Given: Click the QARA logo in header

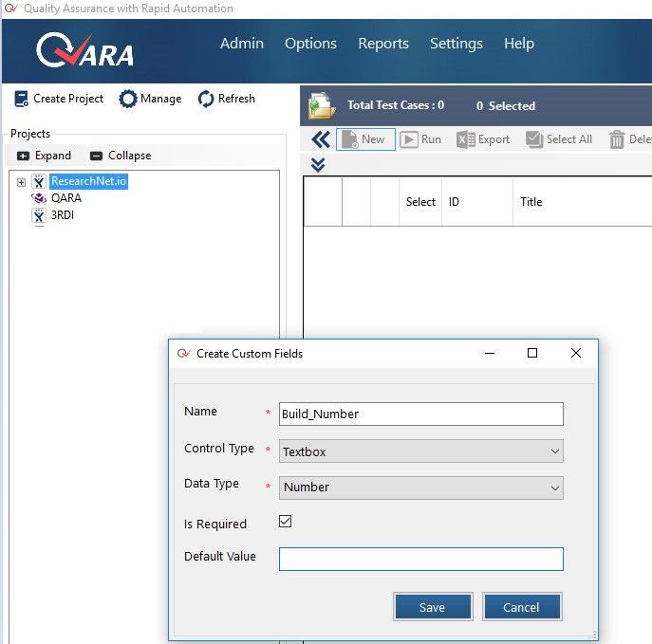Looking at the screenshot, I should pos(85,50).
